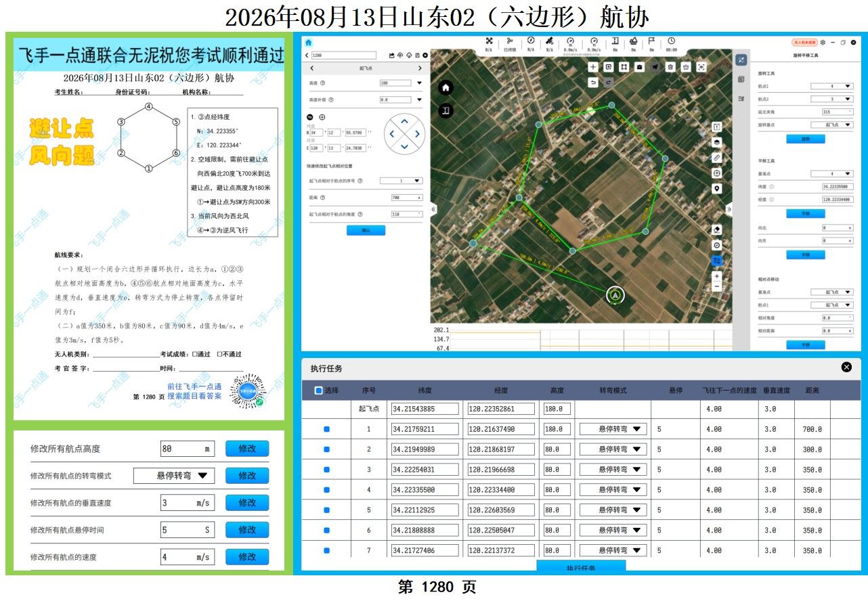Click the undo arrow icon above the map
This screenshot has width=868, height=601.
[x=593, y=83]
